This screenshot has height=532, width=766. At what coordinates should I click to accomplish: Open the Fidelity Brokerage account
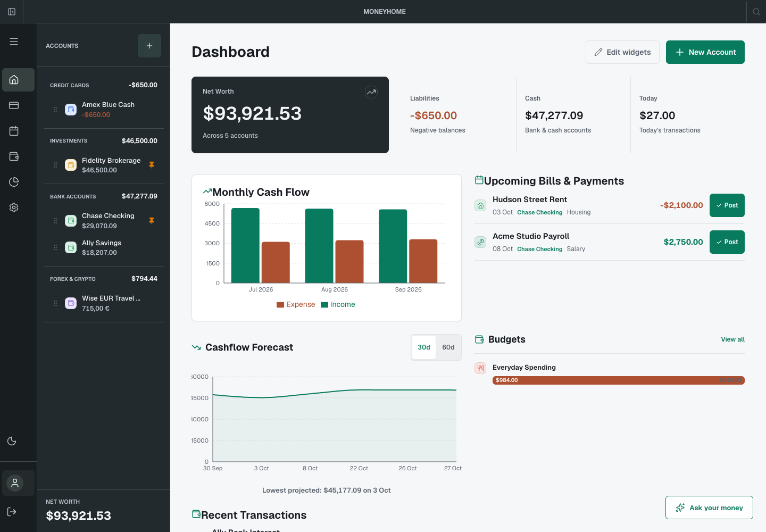coord(104,165)
